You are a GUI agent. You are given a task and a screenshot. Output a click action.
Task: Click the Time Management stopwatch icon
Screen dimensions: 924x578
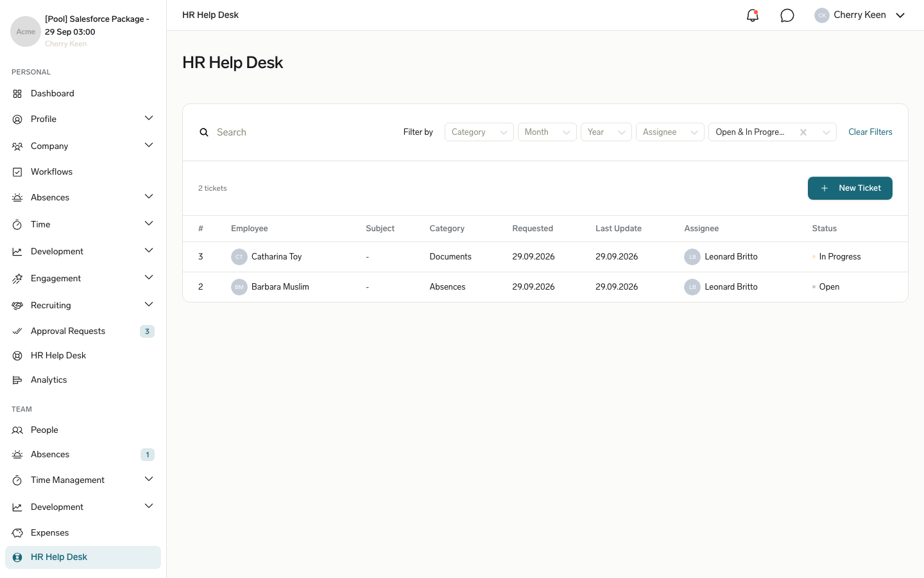click(x=17, y=480)
